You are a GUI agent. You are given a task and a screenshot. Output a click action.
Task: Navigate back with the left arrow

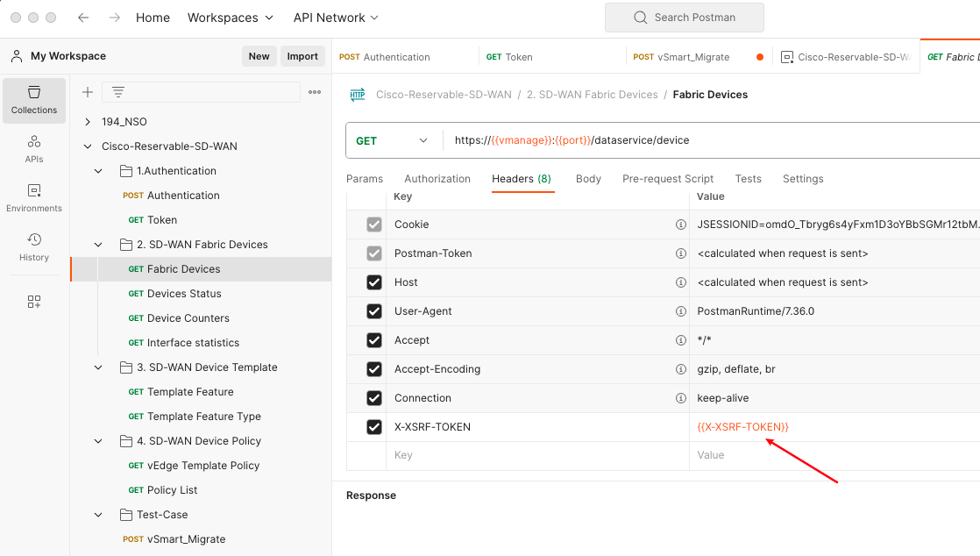[x=83, y=18]
